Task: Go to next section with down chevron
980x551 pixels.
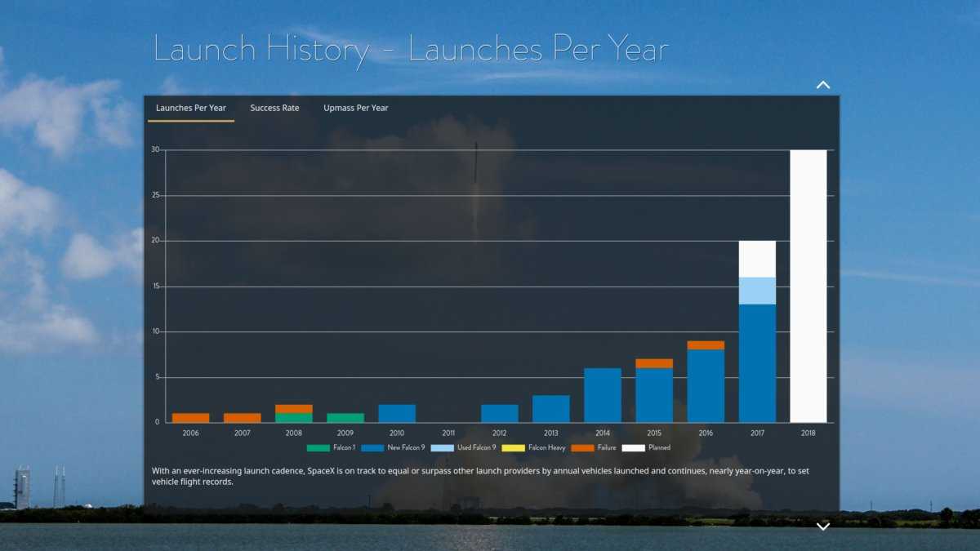Action: point(823,527)
